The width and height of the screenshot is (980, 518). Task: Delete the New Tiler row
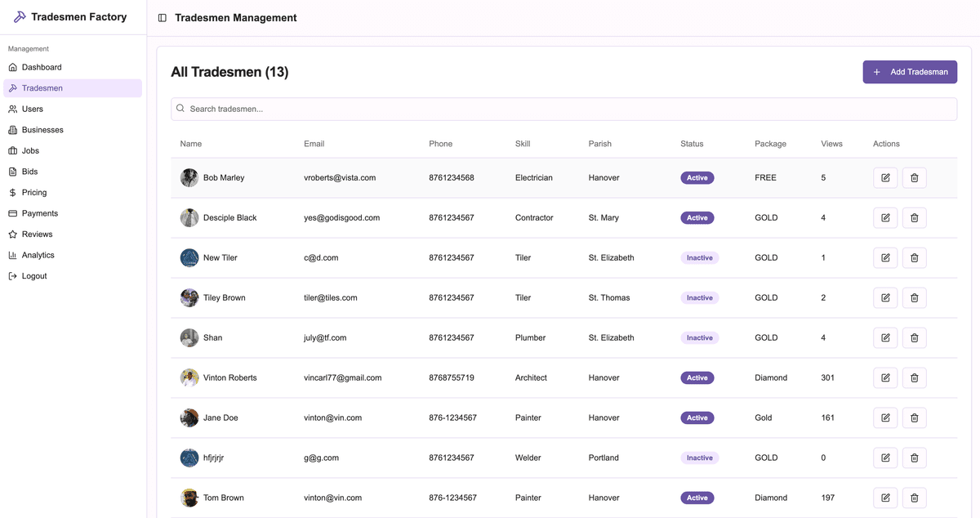point(914,257)
